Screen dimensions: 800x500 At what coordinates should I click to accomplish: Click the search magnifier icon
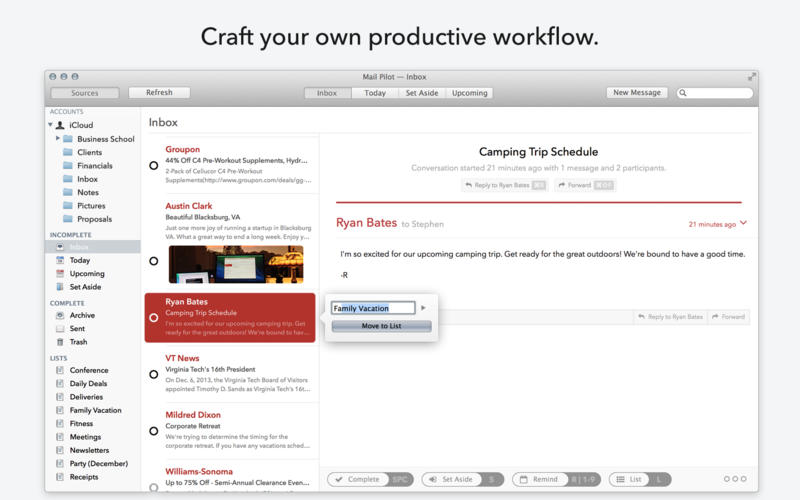click(x=683, y=93)
